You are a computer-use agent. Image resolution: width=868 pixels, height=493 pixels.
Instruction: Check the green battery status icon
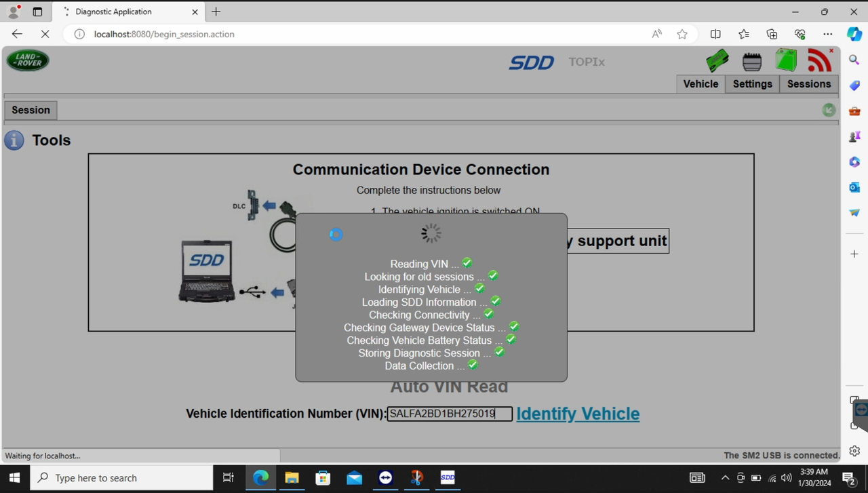[785, 60]
